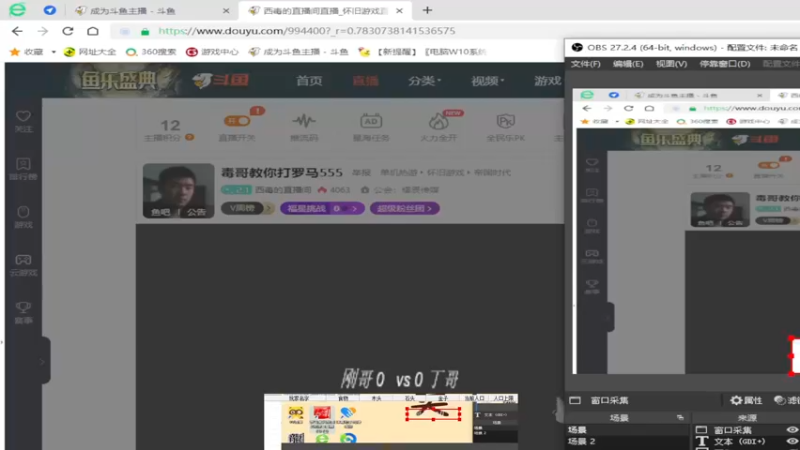Select 场景 in OBS scenes list
The image size is (800, 450).
point(628,430)
